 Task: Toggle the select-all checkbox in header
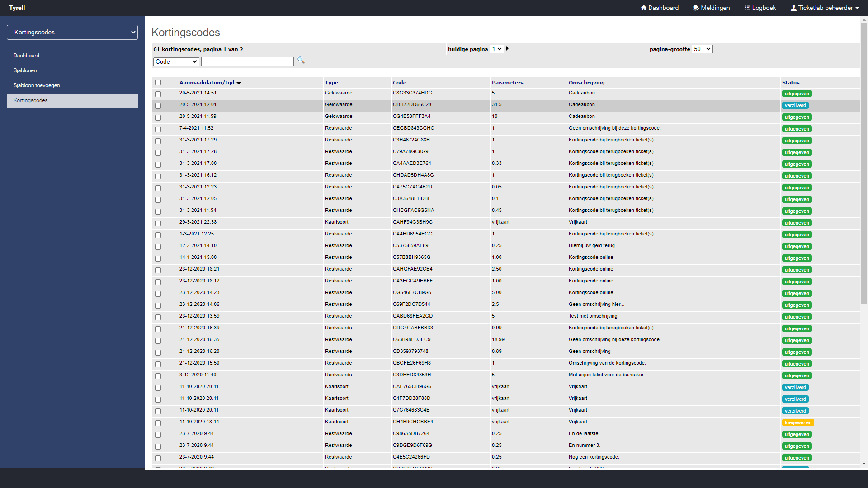pyautogui.click(x=158, y=83)
